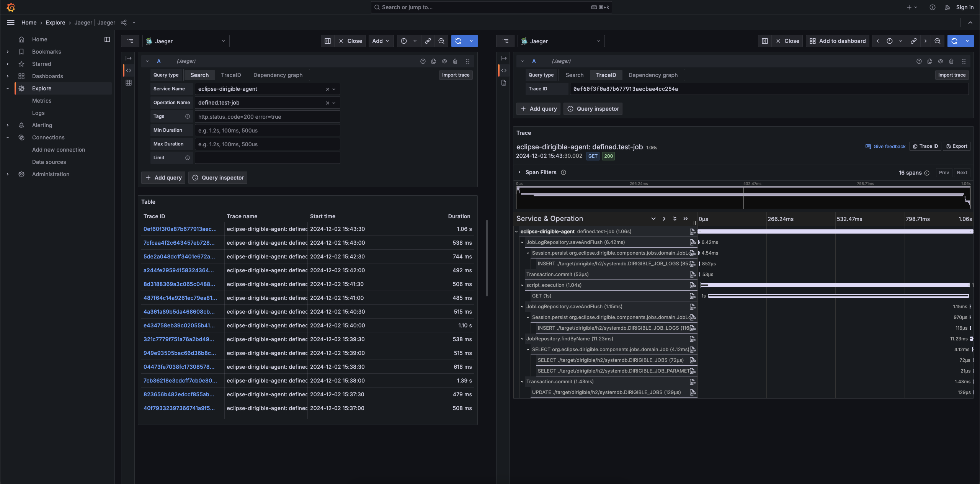Select Dependency graph in right pane
This screenshot has height=484, width=980.
tap(653, 75)
